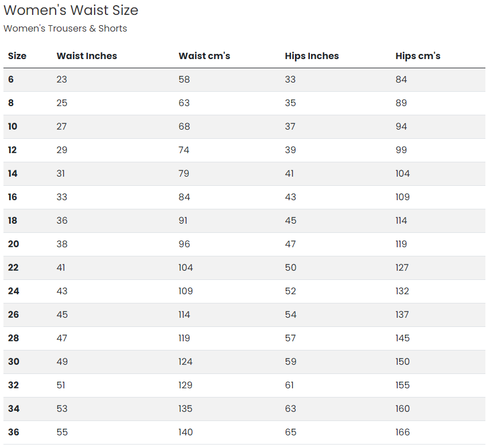Select the size 10 row label
This screenshot has width=490, height=448.
[x=13, y=127]
